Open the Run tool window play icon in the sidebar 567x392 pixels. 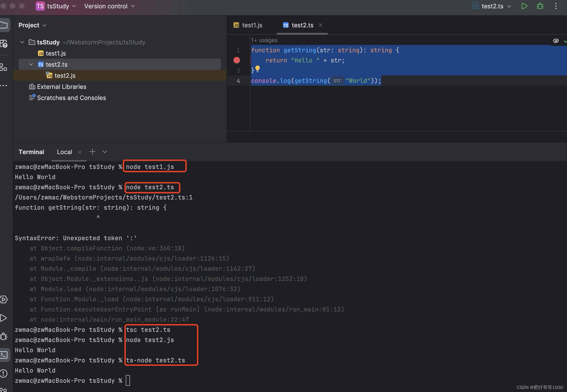[3, 318]
